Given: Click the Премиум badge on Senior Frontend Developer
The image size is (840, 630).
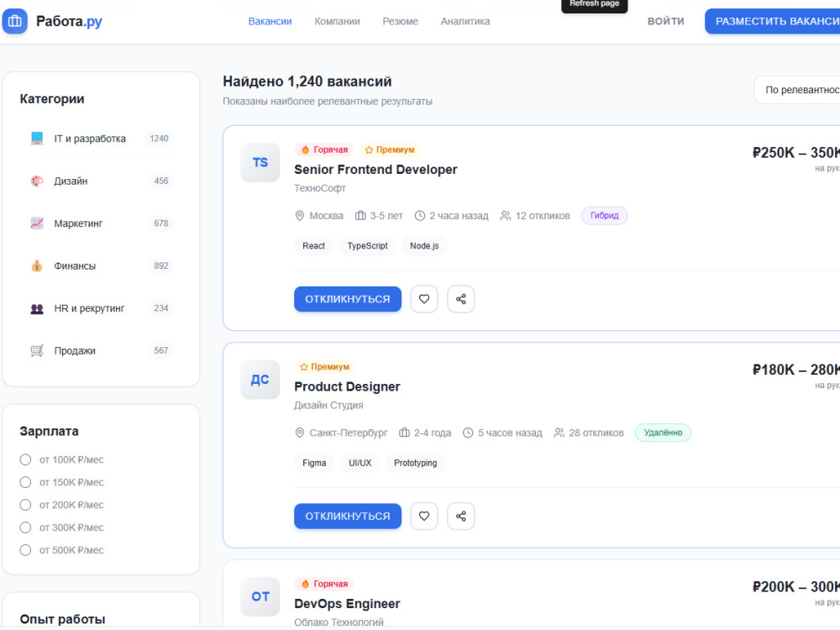Looking at the screenshot, I should 390,150.
